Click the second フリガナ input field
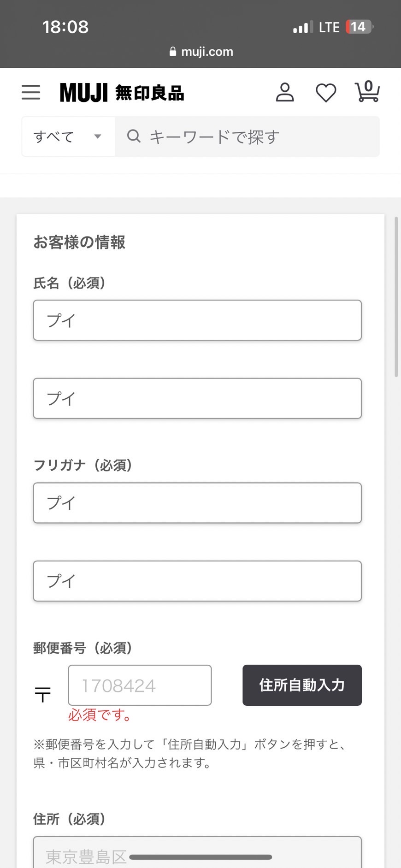Viewport: 401px width, 868px height. [197, 581]
